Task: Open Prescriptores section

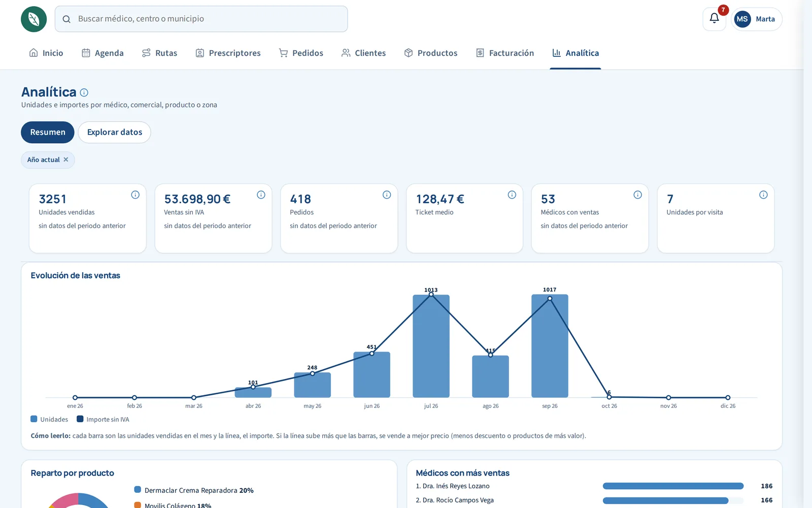Action: (x=228, y=53)
